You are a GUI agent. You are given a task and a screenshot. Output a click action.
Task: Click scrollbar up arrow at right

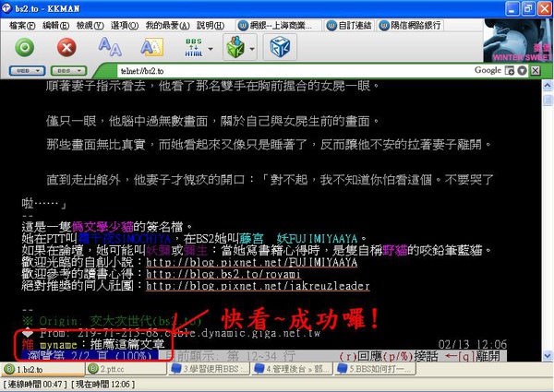coord(548,85)
